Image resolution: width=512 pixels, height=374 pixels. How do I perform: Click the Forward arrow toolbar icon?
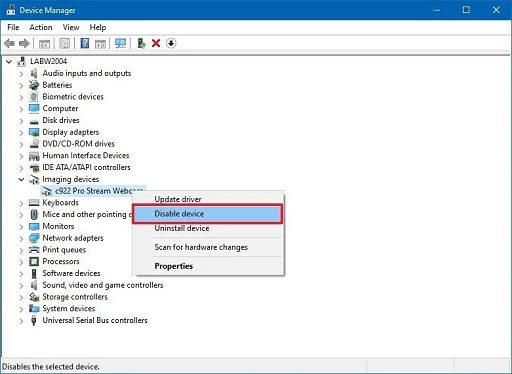24,43
